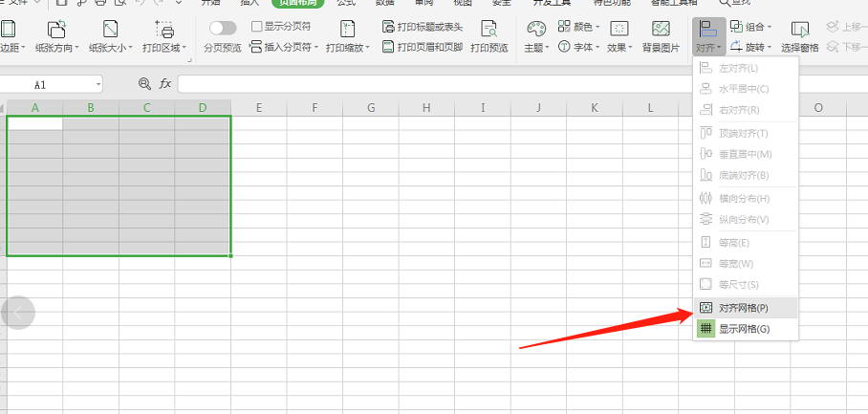The height and width of the screenshot is (414, 868).
Task: Select column C header
Action: tap(146, 108)
